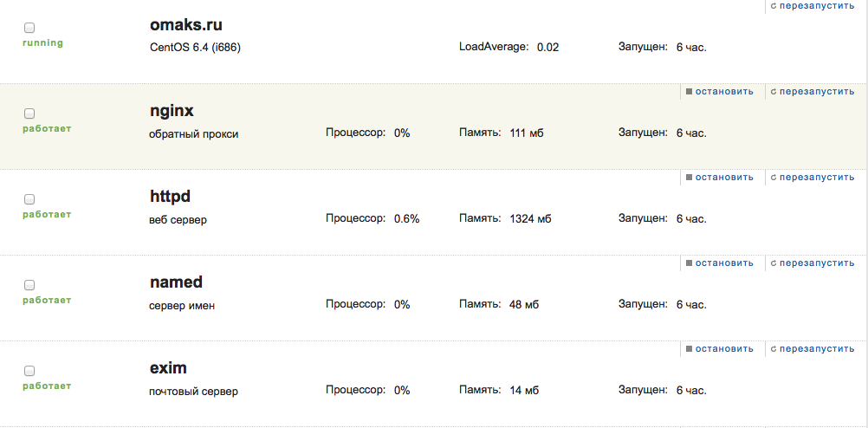Select the httpd service name
The width and height of the screenshot is (868, 428).
point(170,197)
